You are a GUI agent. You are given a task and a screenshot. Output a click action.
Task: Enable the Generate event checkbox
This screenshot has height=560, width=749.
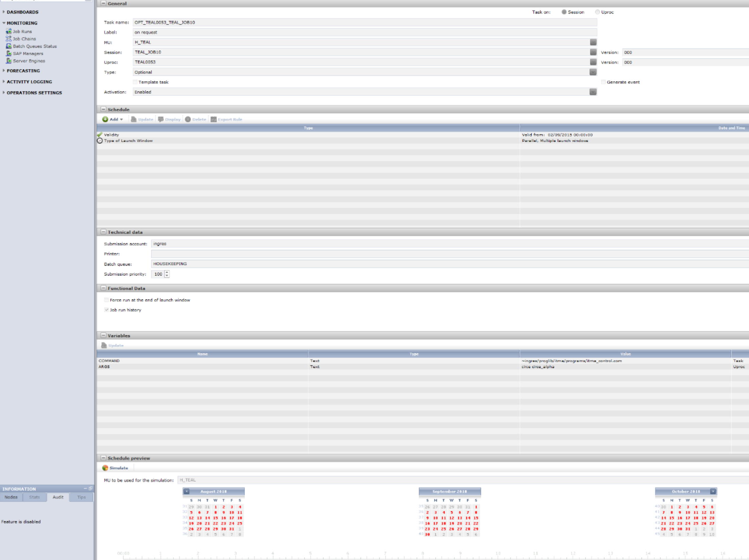click(x=603, y=82)
